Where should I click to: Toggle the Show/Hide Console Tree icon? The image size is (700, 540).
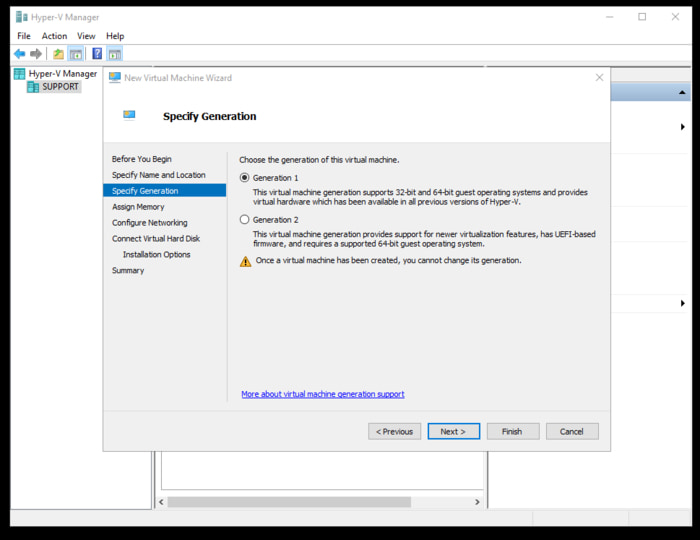coord(75,54)
